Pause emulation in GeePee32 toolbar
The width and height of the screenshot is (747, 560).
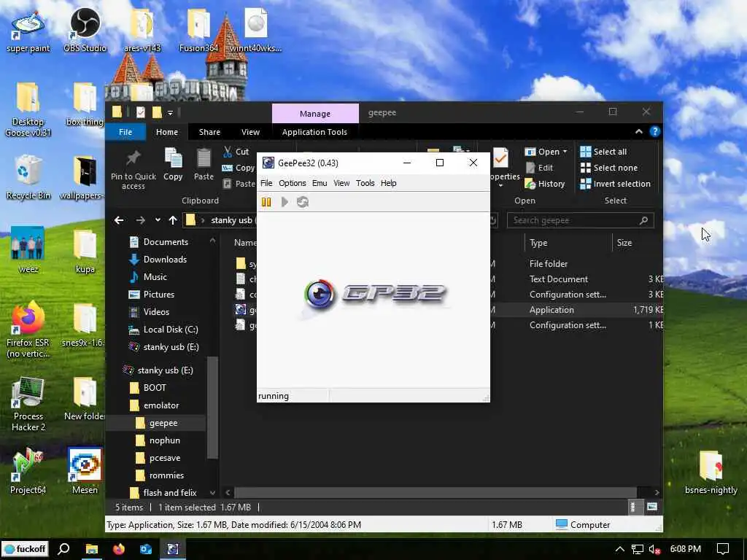pyautogui.click(x=266, y=202)
